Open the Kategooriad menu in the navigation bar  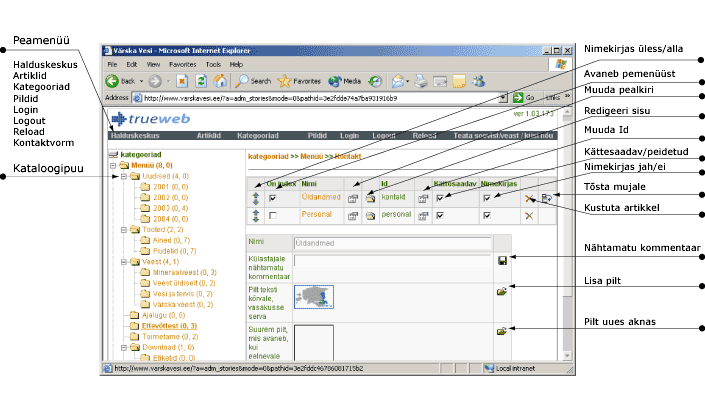(x=258, y=134)
